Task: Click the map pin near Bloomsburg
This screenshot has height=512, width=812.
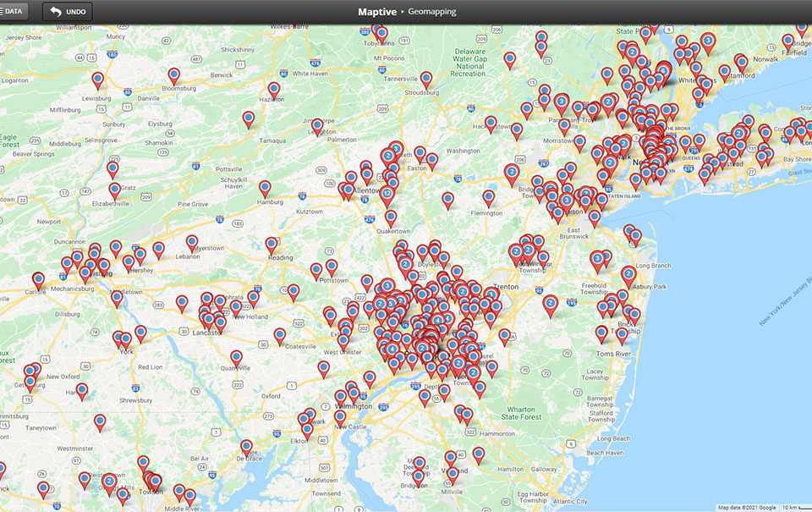Action: pyautogui.click(x=173, y=75)
